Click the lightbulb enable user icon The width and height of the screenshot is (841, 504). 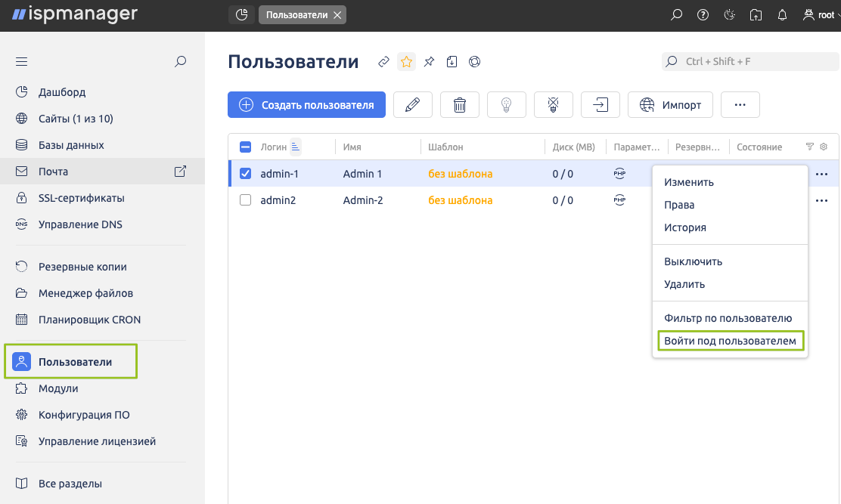tap(506, 105)
